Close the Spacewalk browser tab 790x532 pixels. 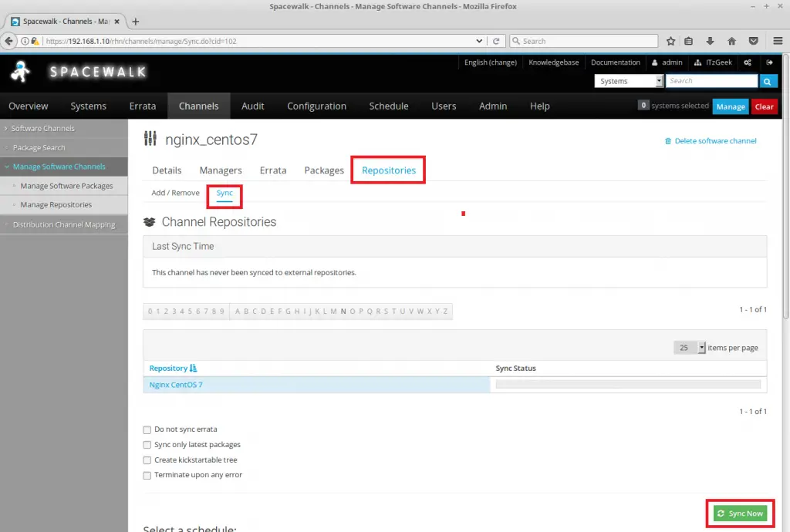[117, 22]
